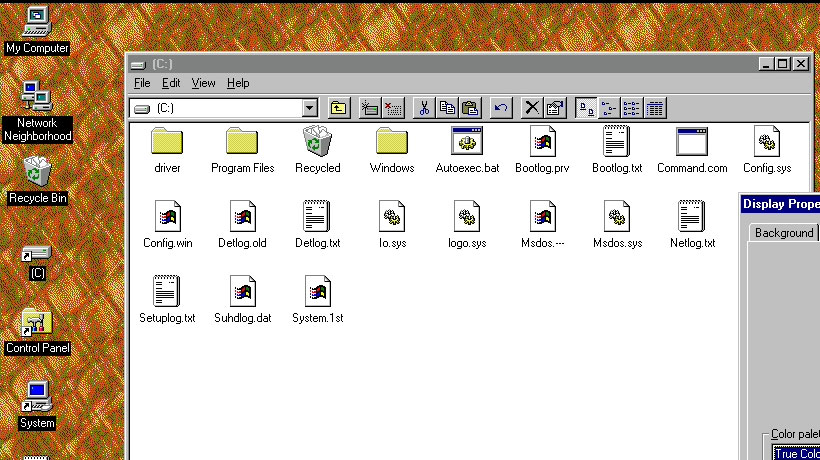Click the Cut scissors icon

coord(424,108)
